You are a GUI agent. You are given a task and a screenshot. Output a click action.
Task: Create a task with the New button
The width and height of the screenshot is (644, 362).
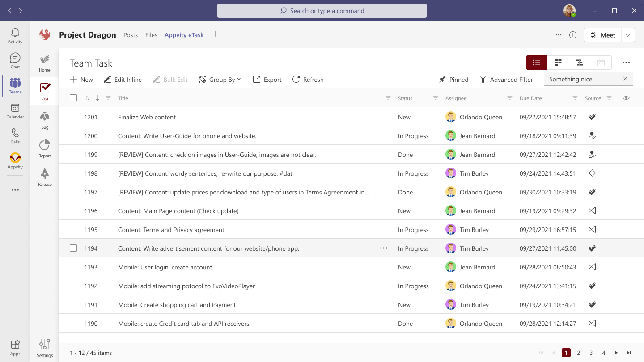click(81, 79)
